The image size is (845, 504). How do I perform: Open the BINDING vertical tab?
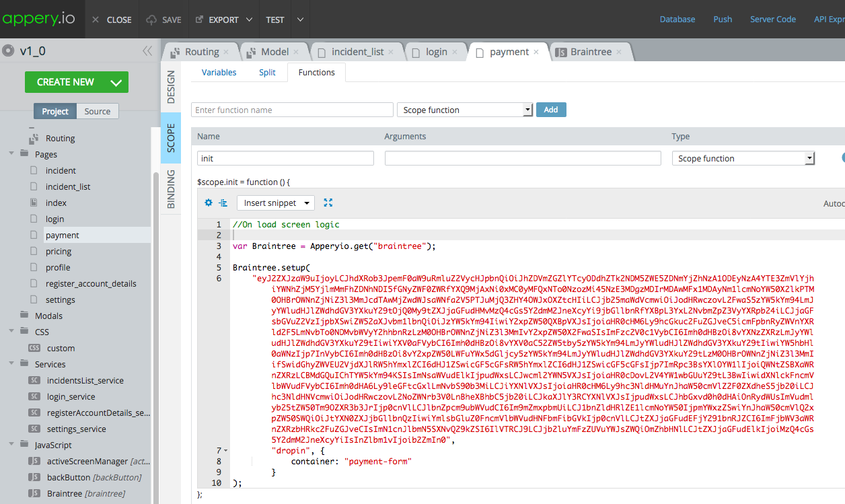pos(171,189)
